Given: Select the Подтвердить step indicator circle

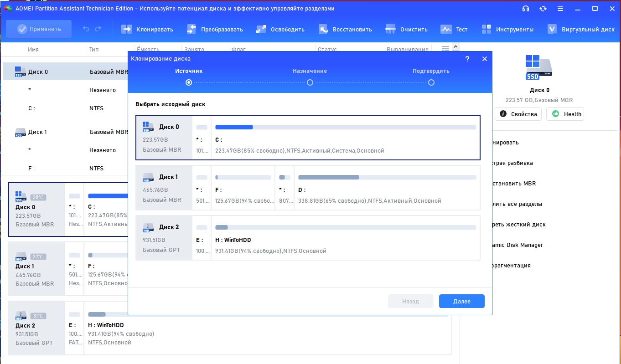Looking at the screenshot, I should [431, 82].
